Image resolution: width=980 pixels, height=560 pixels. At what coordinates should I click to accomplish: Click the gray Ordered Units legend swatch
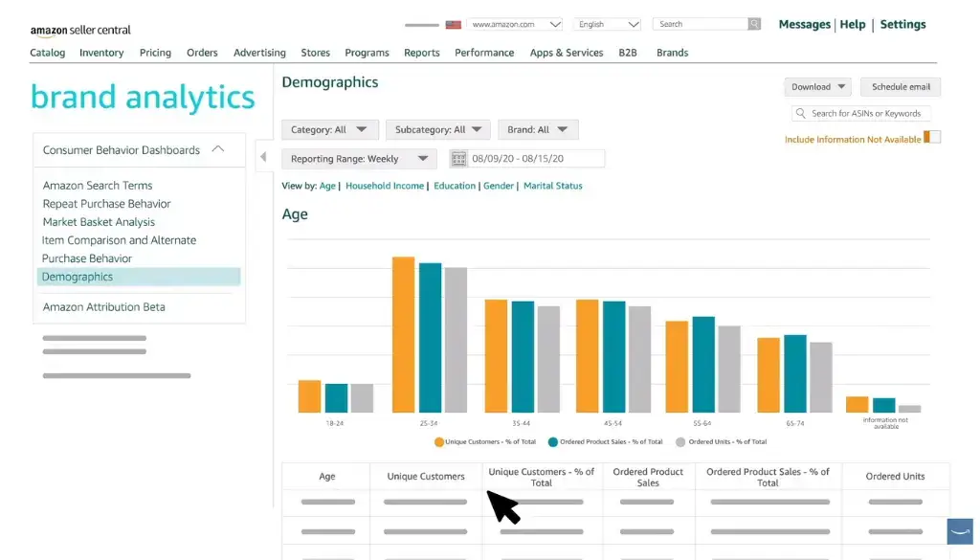pyautogui.click(x=680, y=442)
